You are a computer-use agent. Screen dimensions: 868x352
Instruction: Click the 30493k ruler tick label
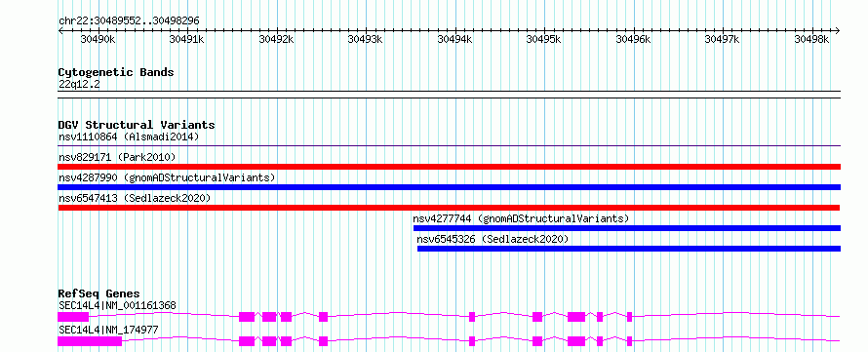click(x=366, y=39)
